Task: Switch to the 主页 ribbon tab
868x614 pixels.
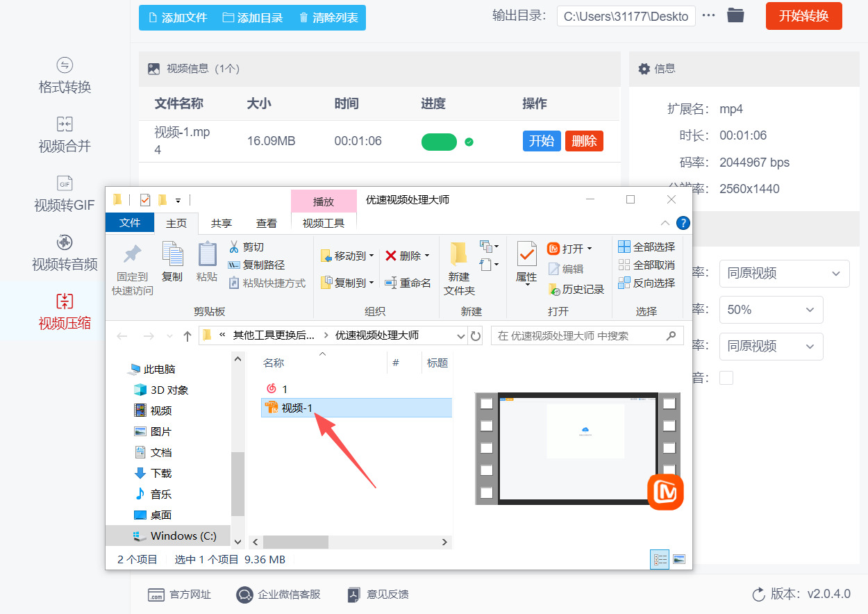Action: pyautogui.click(x=176, y=223)
